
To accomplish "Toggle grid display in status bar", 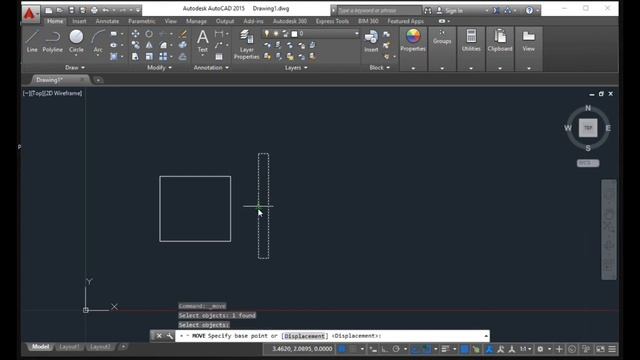I will point(342,349).
